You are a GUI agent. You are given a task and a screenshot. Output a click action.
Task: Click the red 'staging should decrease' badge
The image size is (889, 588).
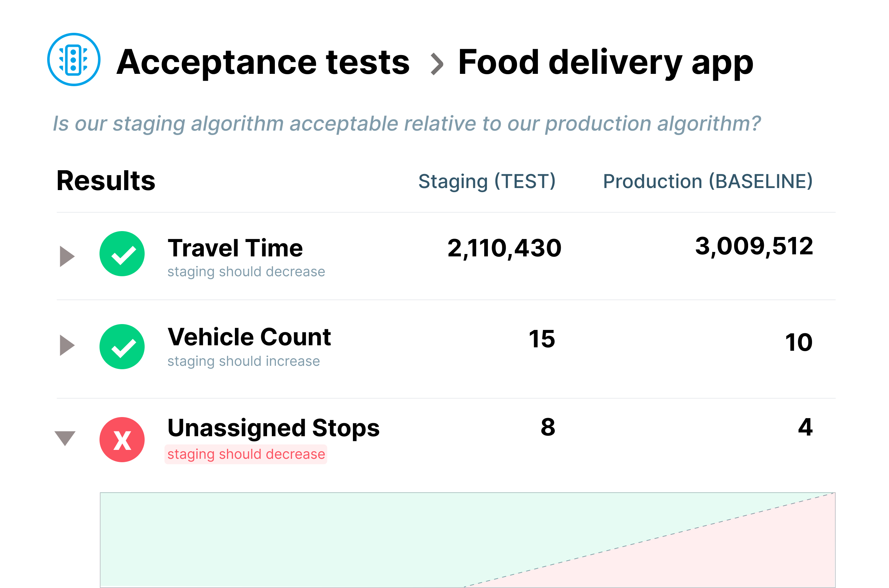tap(246, 454)
